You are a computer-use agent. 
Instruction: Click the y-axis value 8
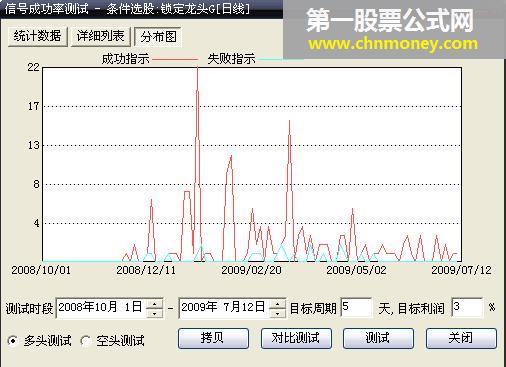36,184
